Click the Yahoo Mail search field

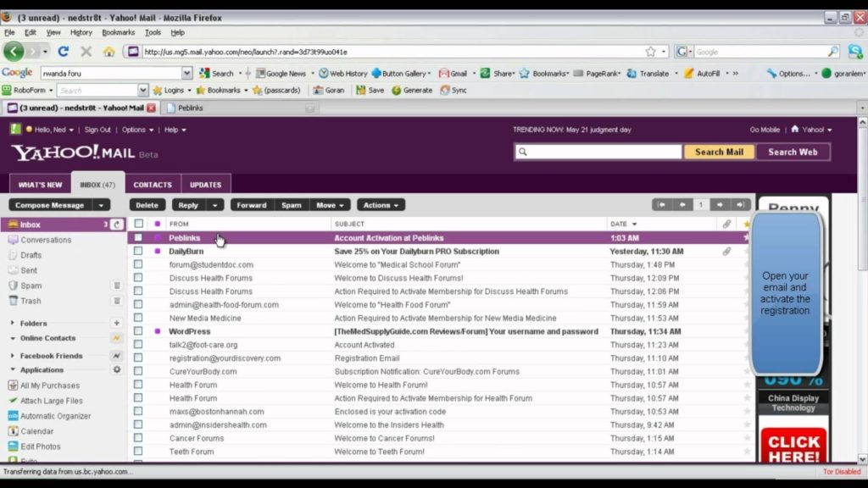[x=598, y=152]
